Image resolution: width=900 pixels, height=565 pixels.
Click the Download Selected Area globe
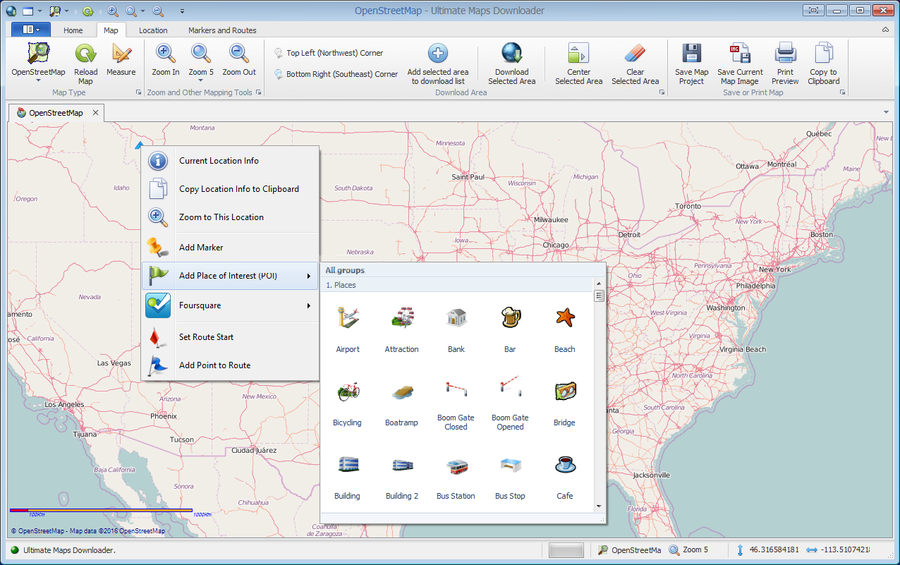point(511,54)
